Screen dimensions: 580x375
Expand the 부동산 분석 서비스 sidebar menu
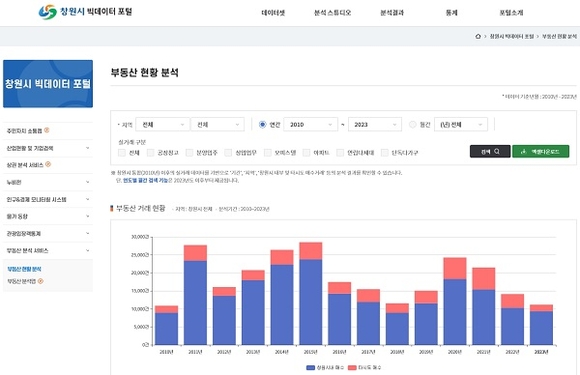[x=48, y=251]
